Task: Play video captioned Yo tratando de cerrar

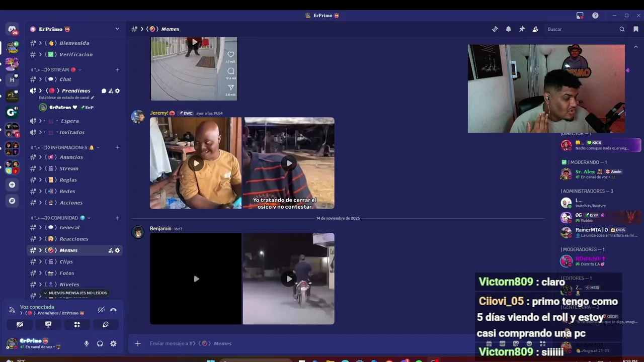Action: pos(289,163)
